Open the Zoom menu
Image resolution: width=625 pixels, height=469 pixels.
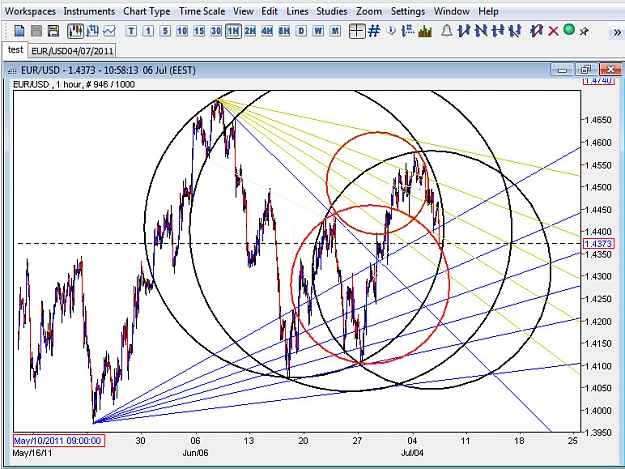click(369, 11)
